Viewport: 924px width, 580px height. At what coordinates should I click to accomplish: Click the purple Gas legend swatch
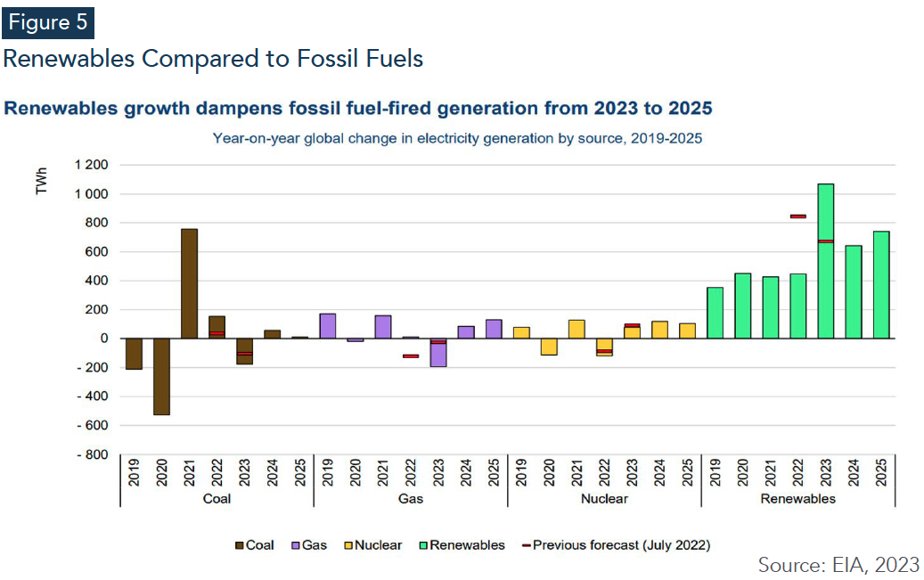click(296, 546)
